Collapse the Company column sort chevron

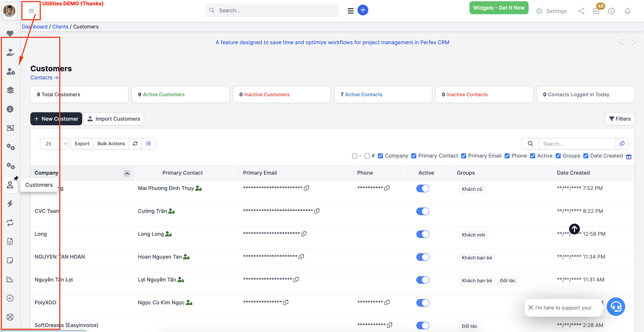(x=127, y=173)
